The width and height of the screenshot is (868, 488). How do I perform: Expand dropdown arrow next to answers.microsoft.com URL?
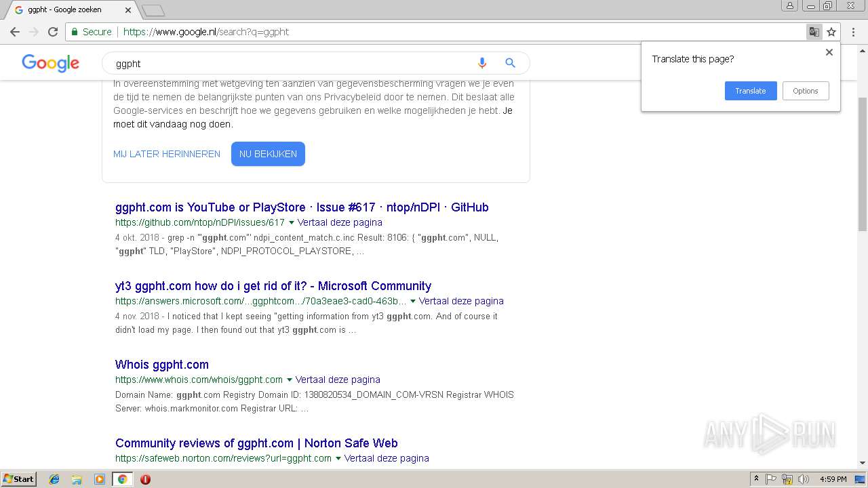(x=413, y=301)
